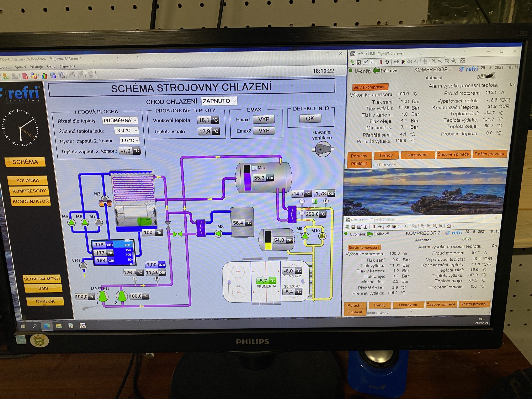Click zoom out magnifier in Kompresor 1 VNC toolbar

440,61
